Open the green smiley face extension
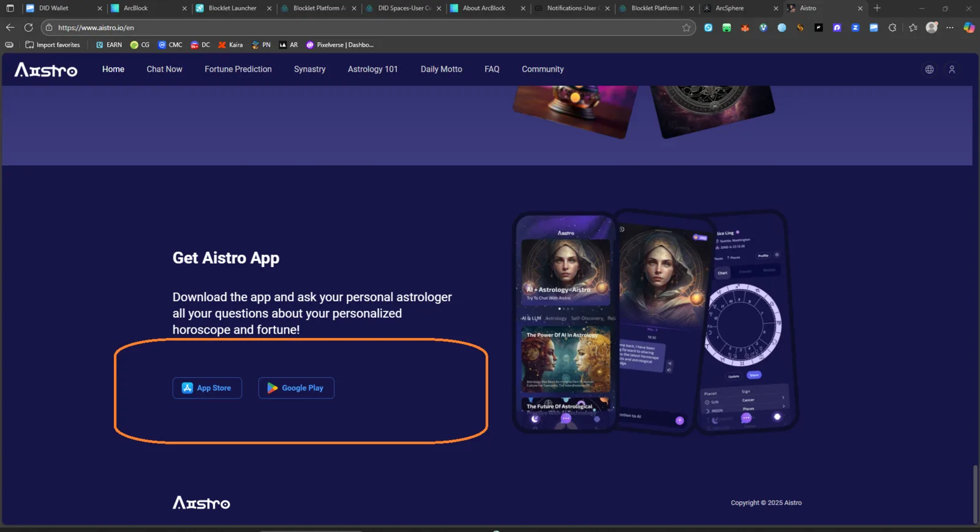The width and height of the screenshot is (980, 532). [726, 28]
